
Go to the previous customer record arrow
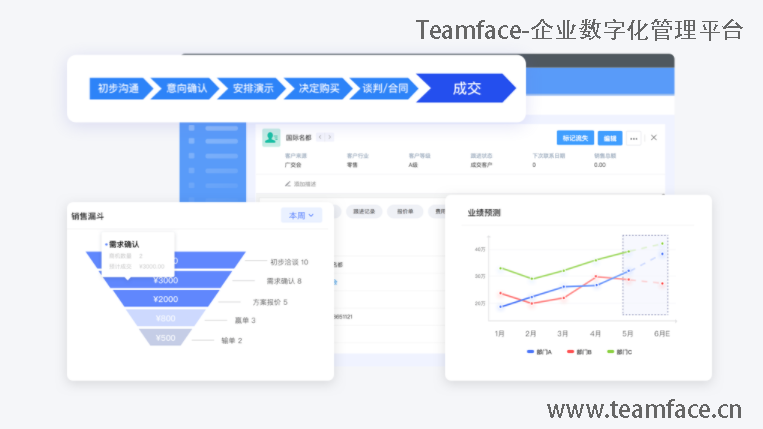pyautogui.click(x=320, y=138)
